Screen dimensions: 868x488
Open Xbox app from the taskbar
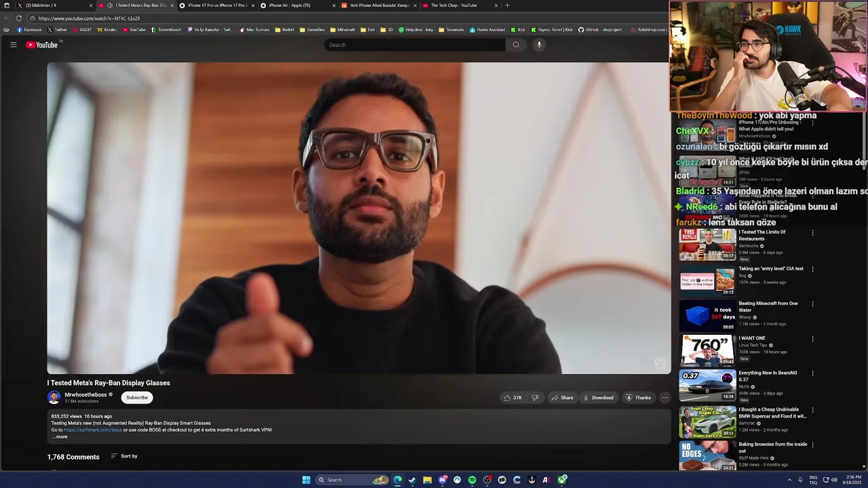tap(562, 480)
